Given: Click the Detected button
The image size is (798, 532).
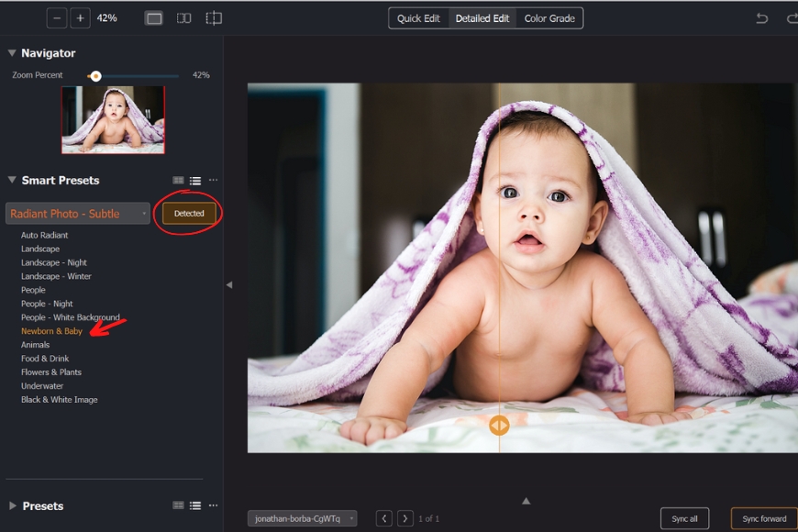Looking at the screenshot, I should coord(189,214).
